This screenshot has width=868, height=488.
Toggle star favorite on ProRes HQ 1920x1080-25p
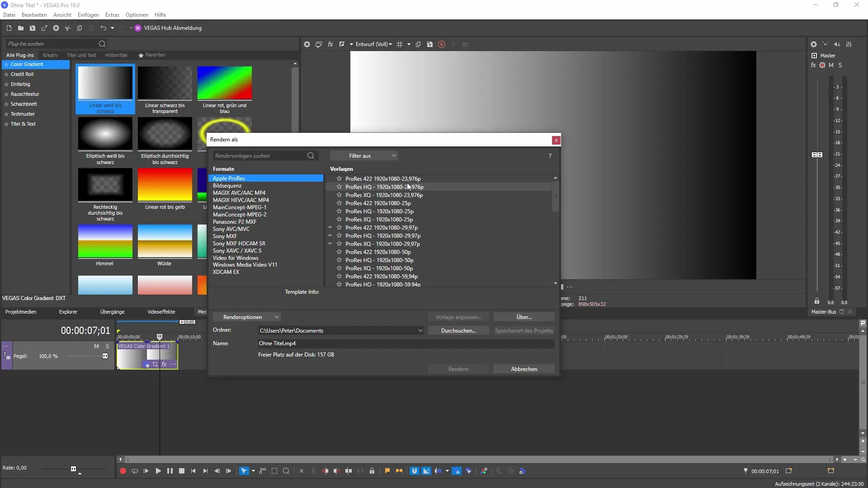(339, 211)
